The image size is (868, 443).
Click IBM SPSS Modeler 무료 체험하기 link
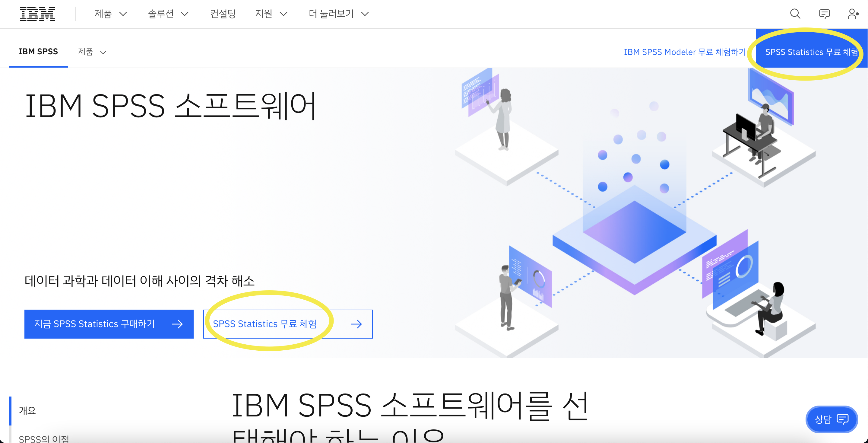coord(684,52)
